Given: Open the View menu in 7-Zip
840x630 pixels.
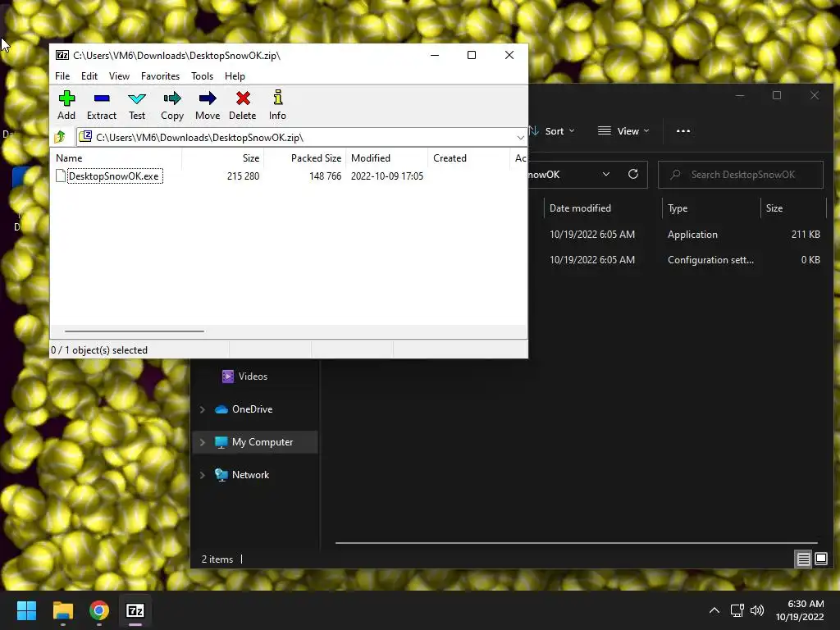Looking at the screenshot, I should click(119, 76).
